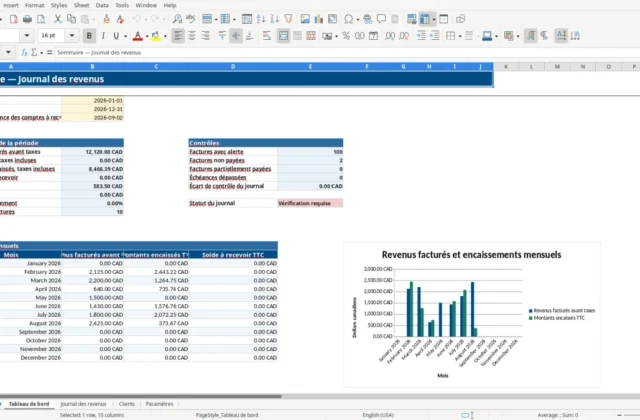Open font color dropdown arrow
The height and width of the screenshot is (420, 640).
[x=147, y=36]
